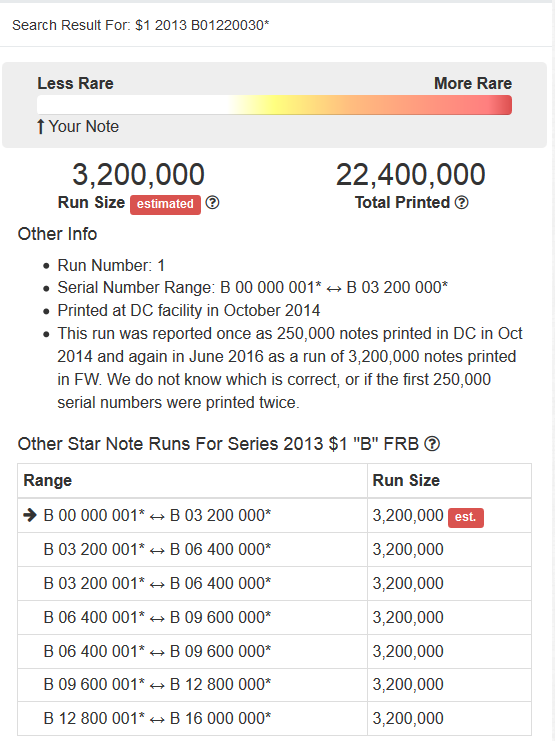The height and width of the screenshot is (741, 555).
Task: Select row B 12 800 001* to B 16 000 000*
Action: click(x=274, y=719)
